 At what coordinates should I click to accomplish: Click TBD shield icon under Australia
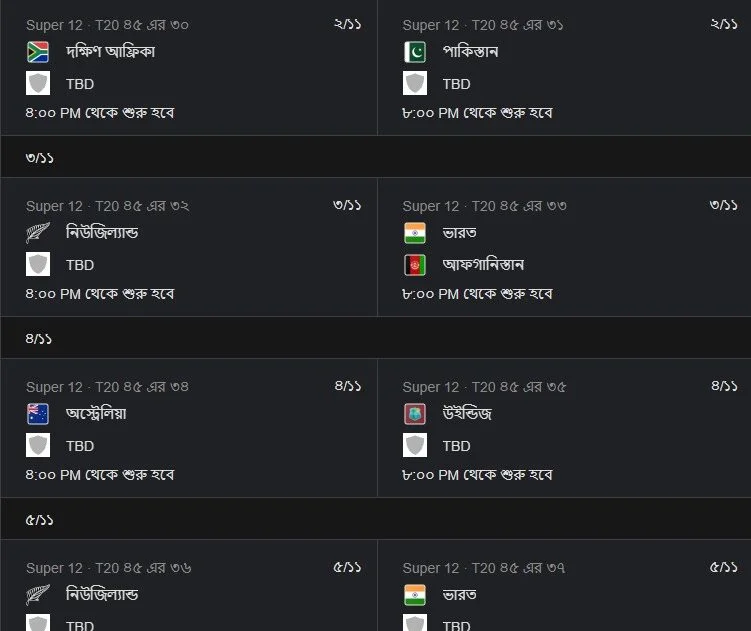[x=38, y=446]
